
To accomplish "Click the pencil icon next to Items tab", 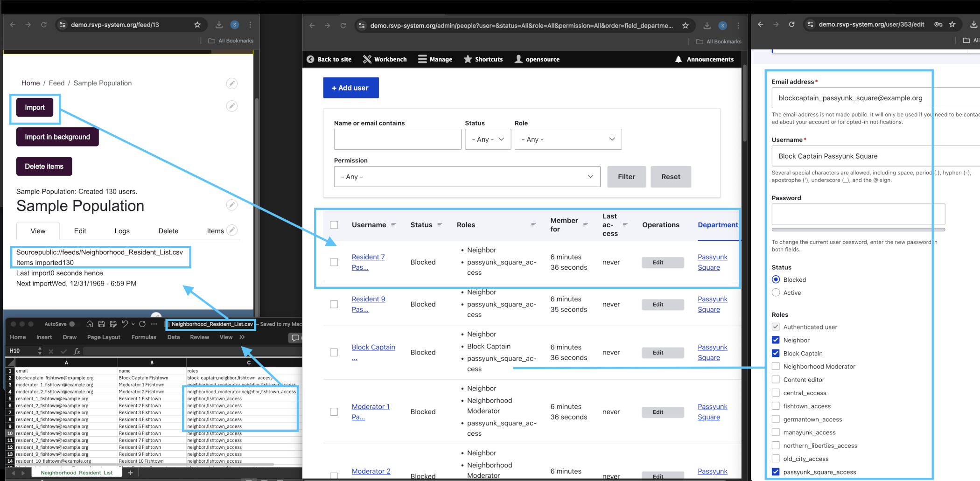I will pyautogui.click(x=231, y=230).
